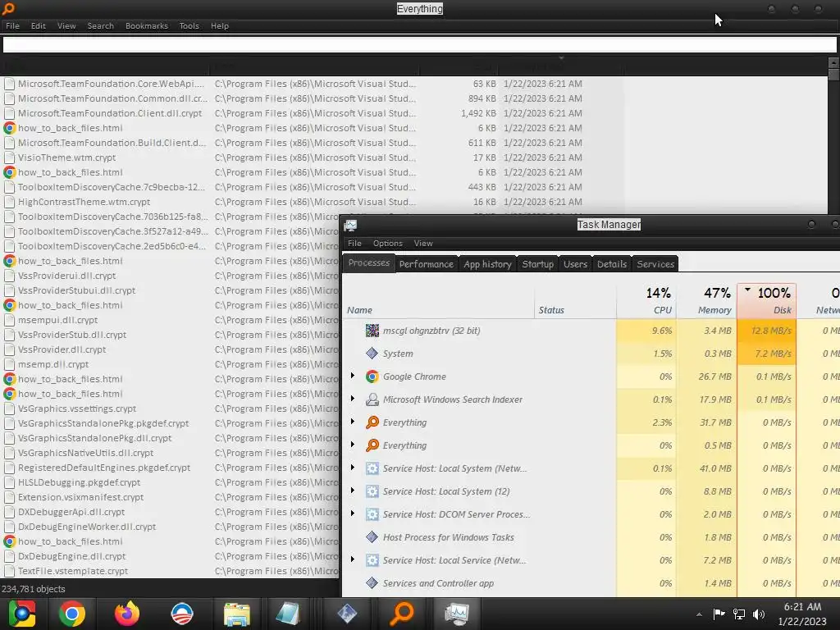Switch to the Services tab
The height and width of the screenshot is (630, 840).
(x=655, y=264)
